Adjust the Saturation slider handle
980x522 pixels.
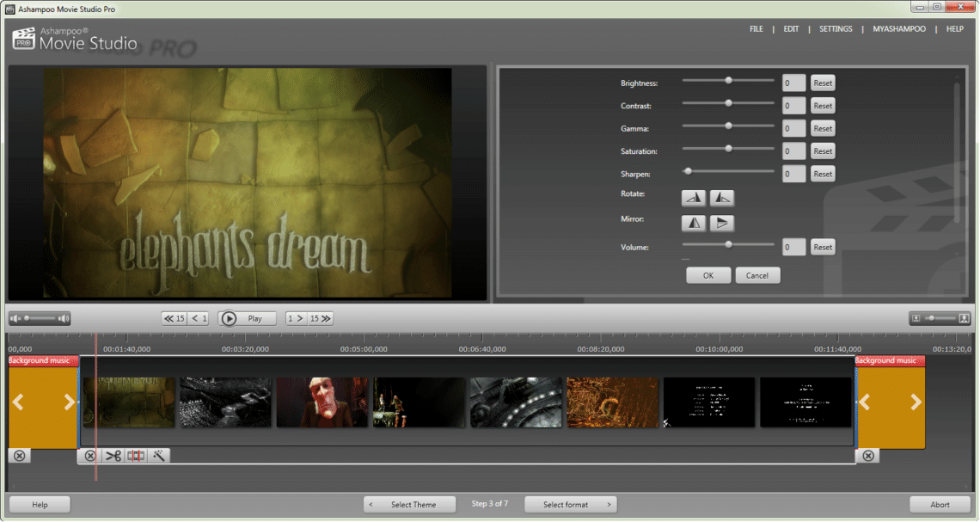(728, 149)
